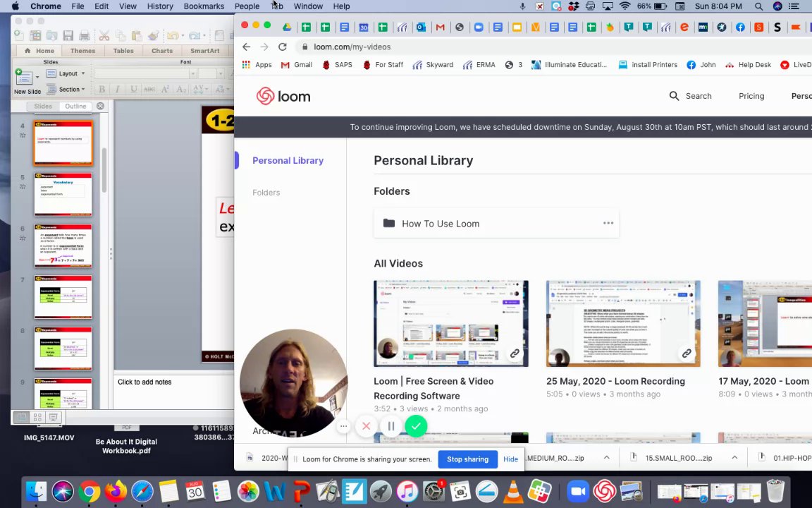The image size is (812, 508).
Task: Open the Zoom tab icon in Chrome
Action: click(479, 27)
